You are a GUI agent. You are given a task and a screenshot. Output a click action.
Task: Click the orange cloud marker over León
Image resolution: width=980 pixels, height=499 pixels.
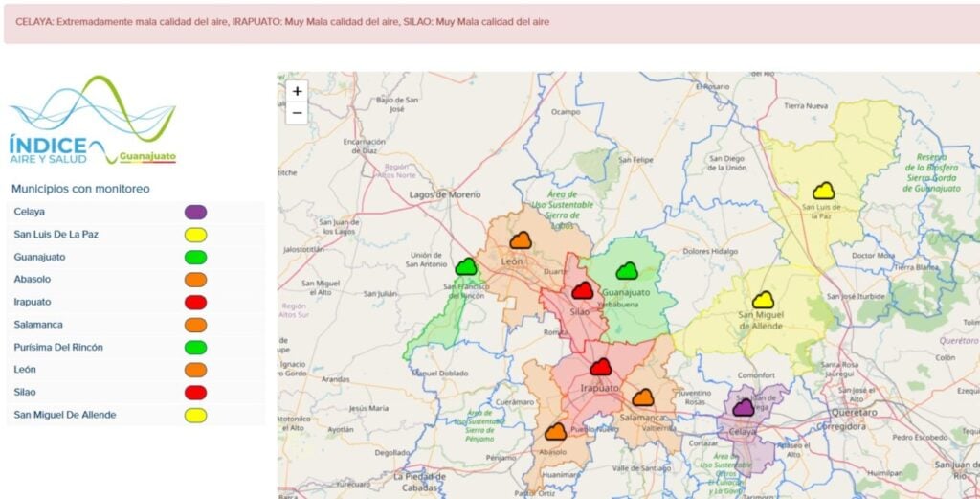click(521, 240)
